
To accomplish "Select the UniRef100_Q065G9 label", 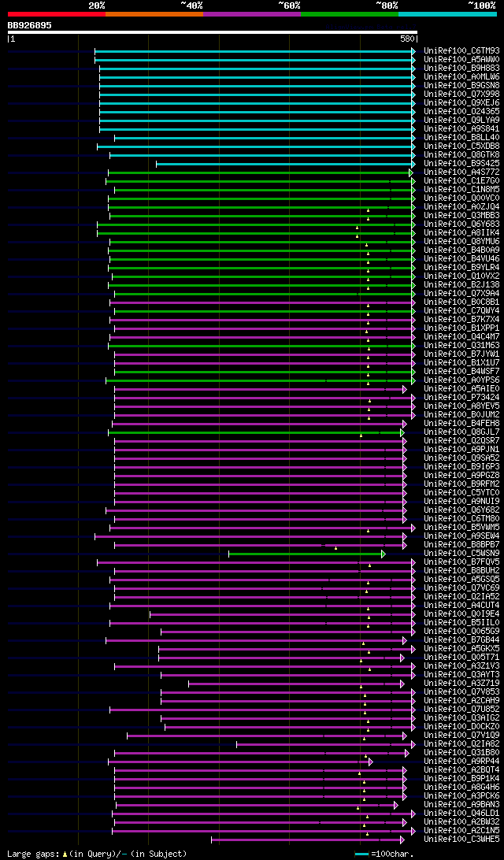I will 461,632.
